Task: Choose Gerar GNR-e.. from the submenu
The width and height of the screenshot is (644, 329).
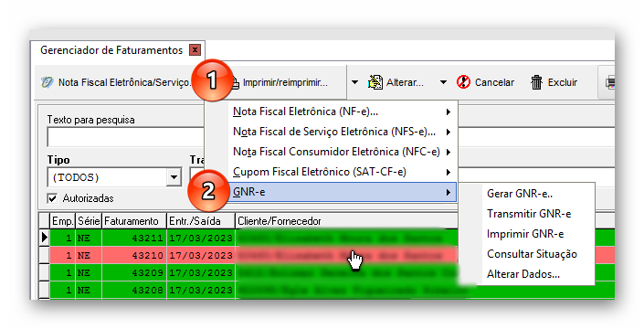Action: [520, 194]
